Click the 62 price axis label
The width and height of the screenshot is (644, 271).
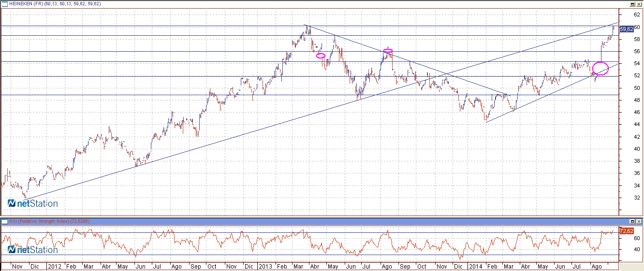click(x=637, y=15)
